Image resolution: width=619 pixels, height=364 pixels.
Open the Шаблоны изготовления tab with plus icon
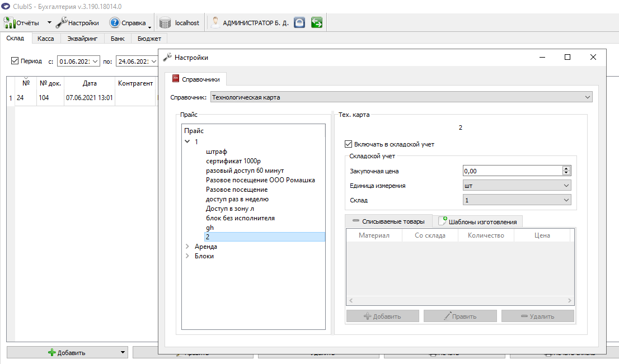[477, 221]
